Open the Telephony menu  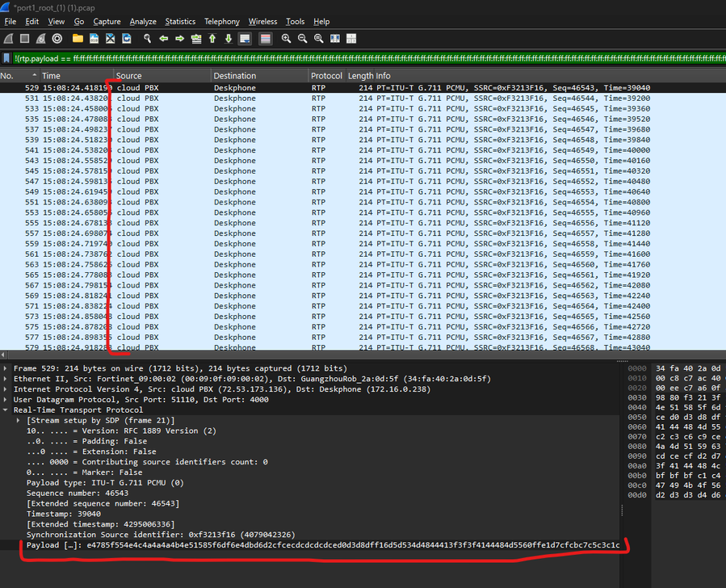click(x=221, y=22)
